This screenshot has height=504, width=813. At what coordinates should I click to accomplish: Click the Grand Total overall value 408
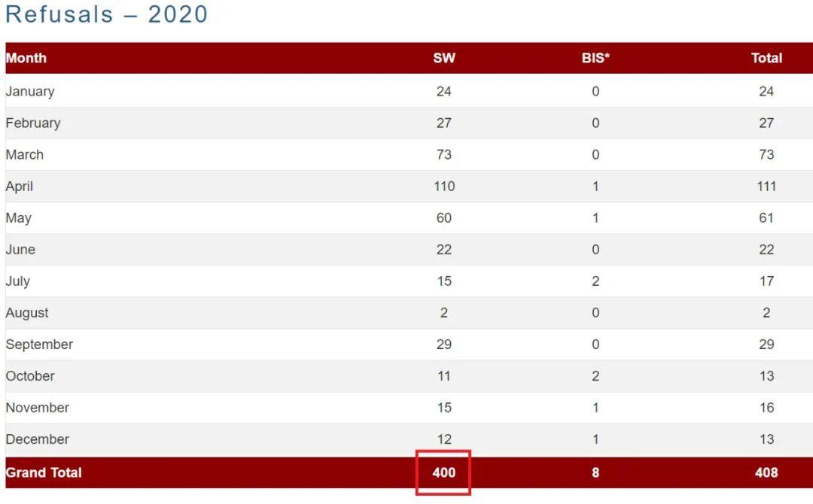point(766,472)
